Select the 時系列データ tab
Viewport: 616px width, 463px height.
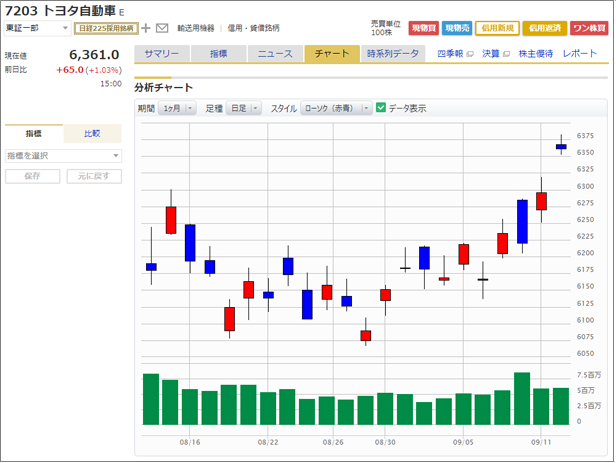[x=393, y=54]
